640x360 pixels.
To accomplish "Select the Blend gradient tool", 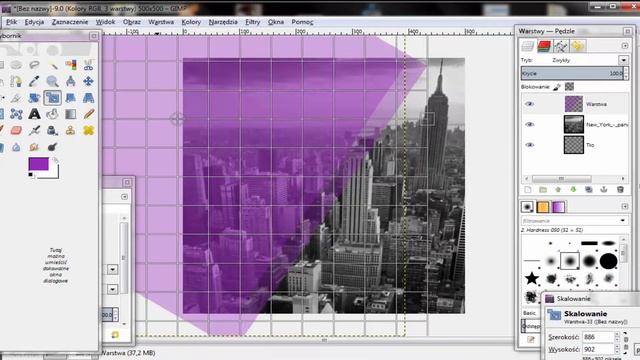I will 70,114.
